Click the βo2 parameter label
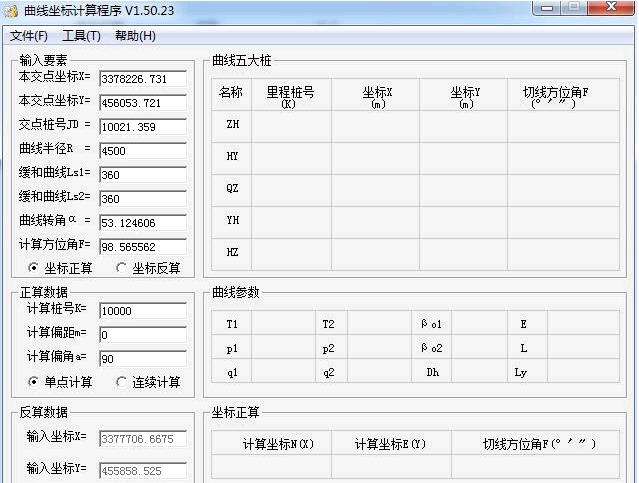Image resolution: width=639 pixels, height=483 pixels. click(x=432, y=348)
